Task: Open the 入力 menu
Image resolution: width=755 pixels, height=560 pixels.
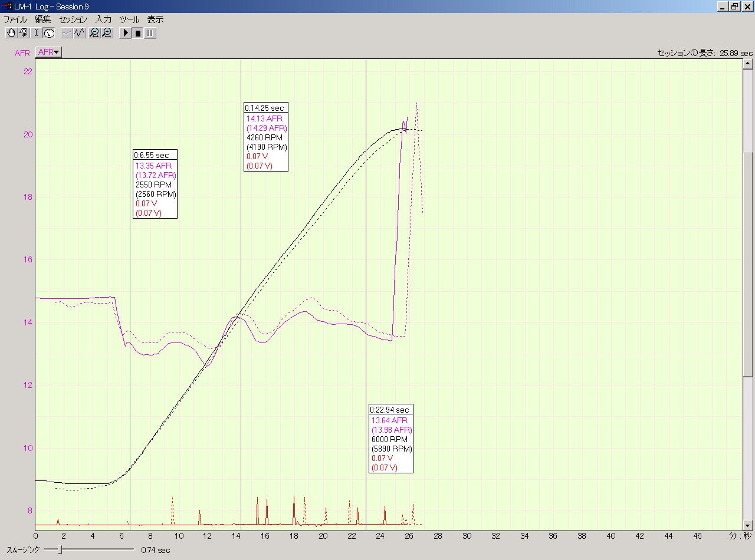Action: (103, 19)
